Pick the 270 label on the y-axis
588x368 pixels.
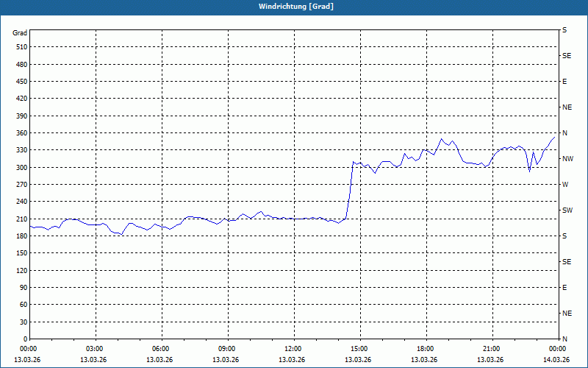click(22, 185)
